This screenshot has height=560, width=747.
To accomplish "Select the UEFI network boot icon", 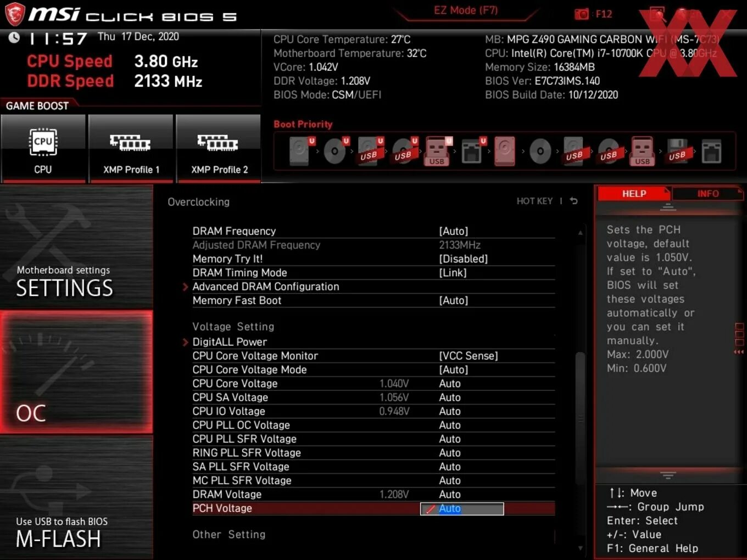I will coord(472,151).
